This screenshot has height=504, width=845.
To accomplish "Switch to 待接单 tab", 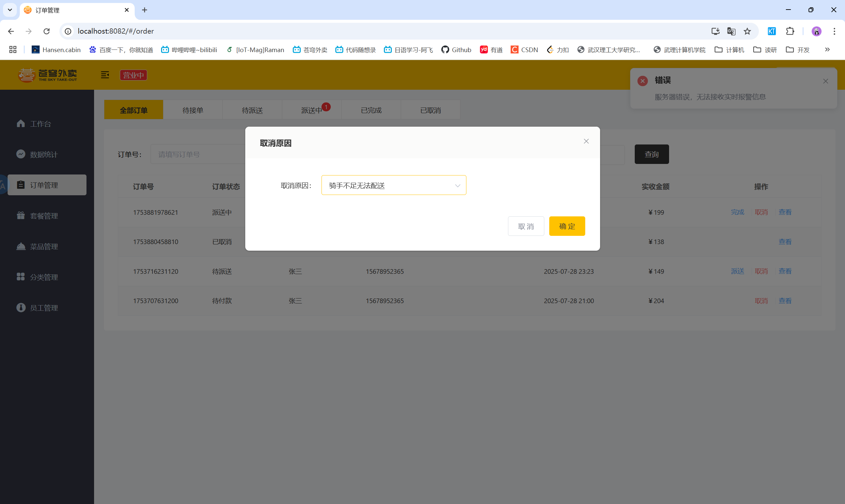I will (193, 110).
